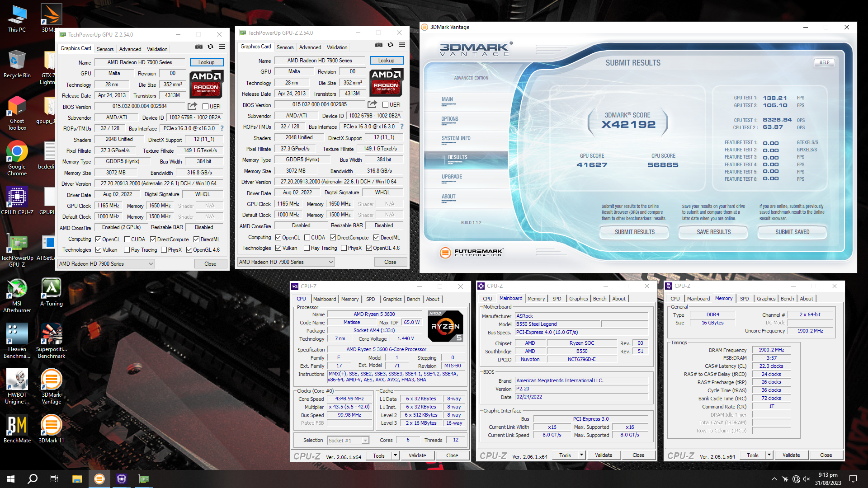The width and height of the screenshot is (868, 488).
Task: Open 3DMark 11 desktop shortcut
Action: tap(52, 429)
